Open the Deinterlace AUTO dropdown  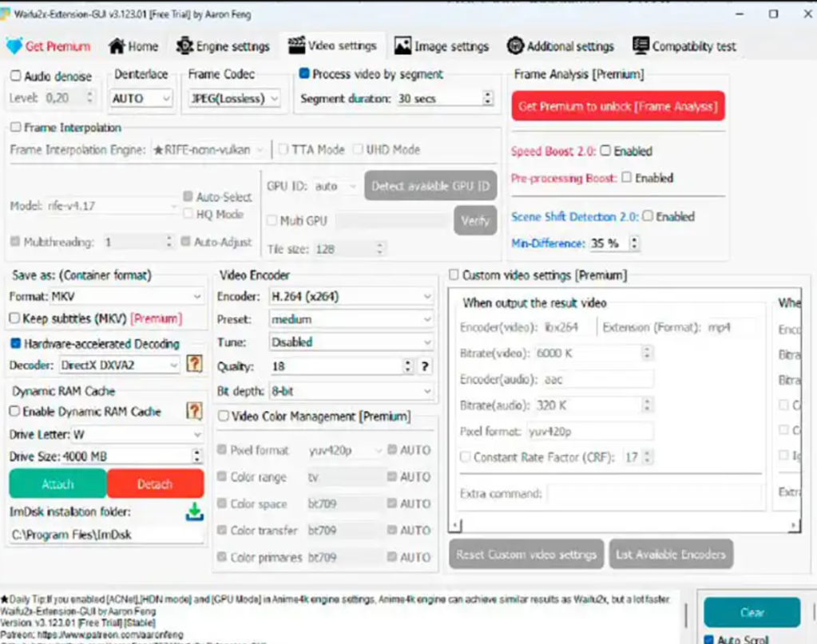[142, 98]
